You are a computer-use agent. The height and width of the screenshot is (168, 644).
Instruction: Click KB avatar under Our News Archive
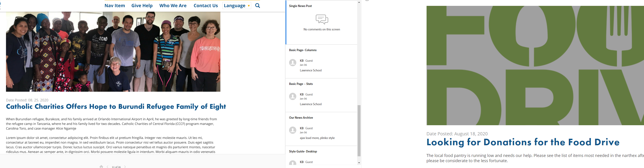293,130
